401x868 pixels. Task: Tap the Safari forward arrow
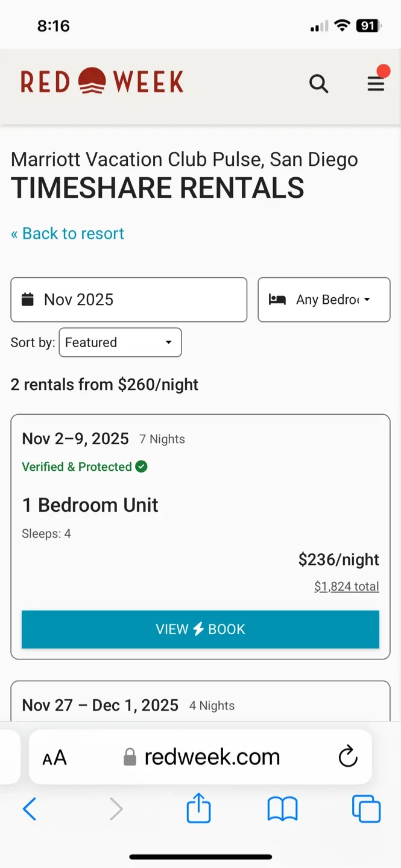116,809
